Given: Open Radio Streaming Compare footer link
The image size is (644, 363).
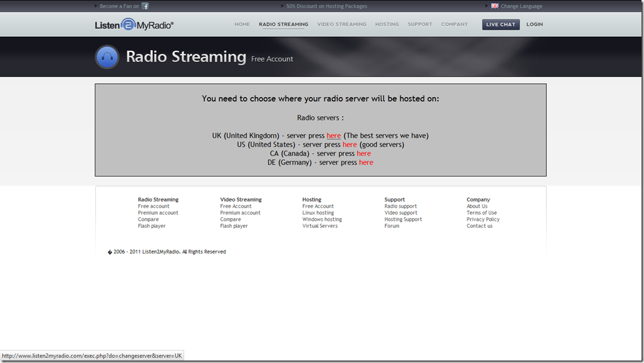Looking at the screenshot, I should coord(148,220).
